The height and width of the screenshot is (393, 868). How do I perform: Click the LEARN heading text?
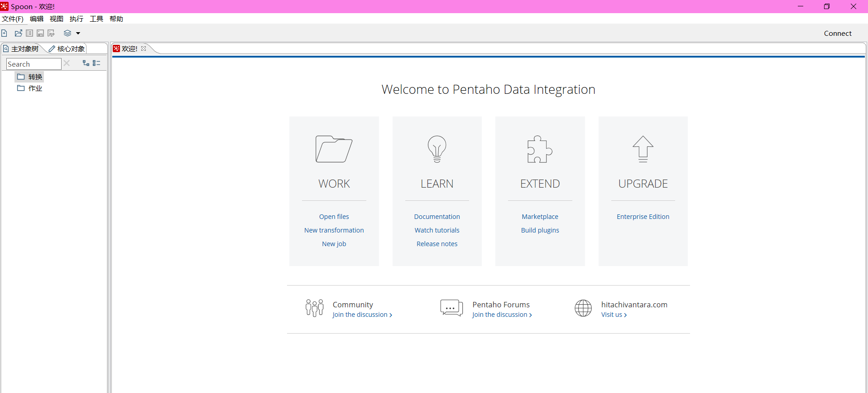coord(437,184)
